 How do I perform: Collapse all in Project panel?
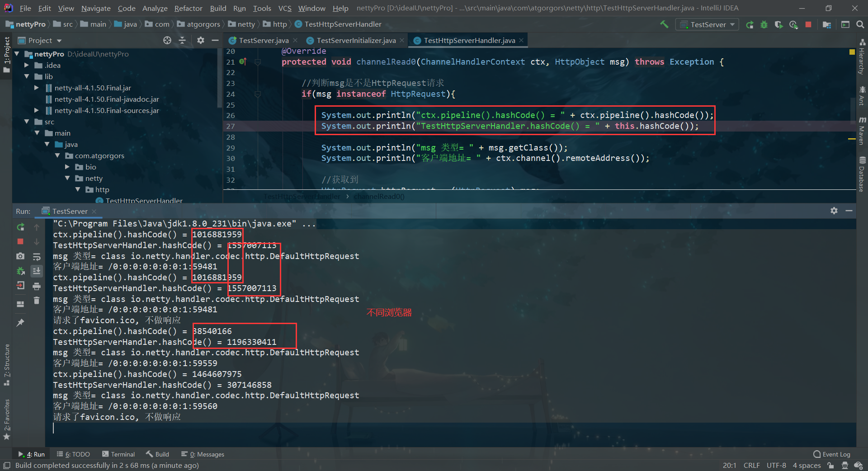click(182, 40)
